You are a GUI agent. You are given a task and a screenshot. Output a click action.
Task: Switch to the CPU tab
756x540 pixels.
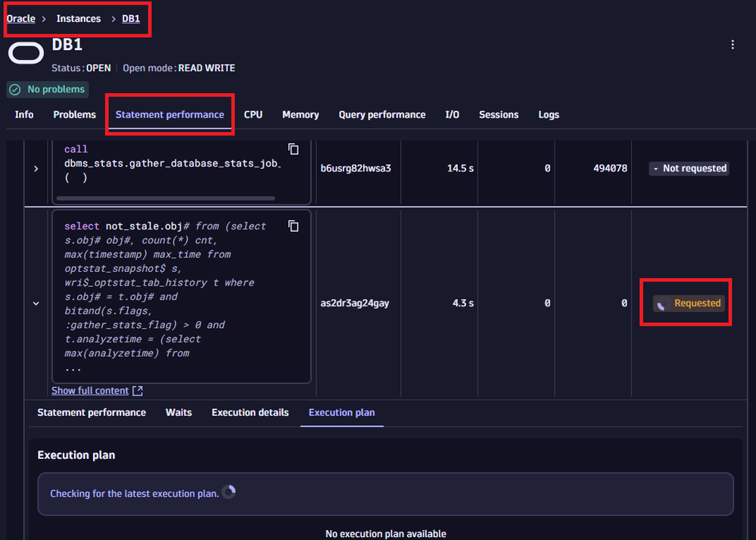click(x=253, y=115)
